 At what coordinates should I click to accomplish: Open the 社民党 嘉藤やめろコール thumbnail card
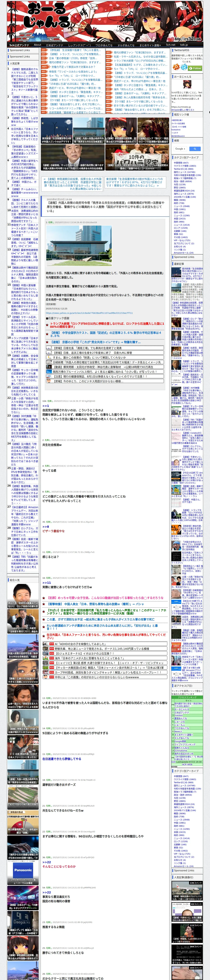click(x=137, y=157)
